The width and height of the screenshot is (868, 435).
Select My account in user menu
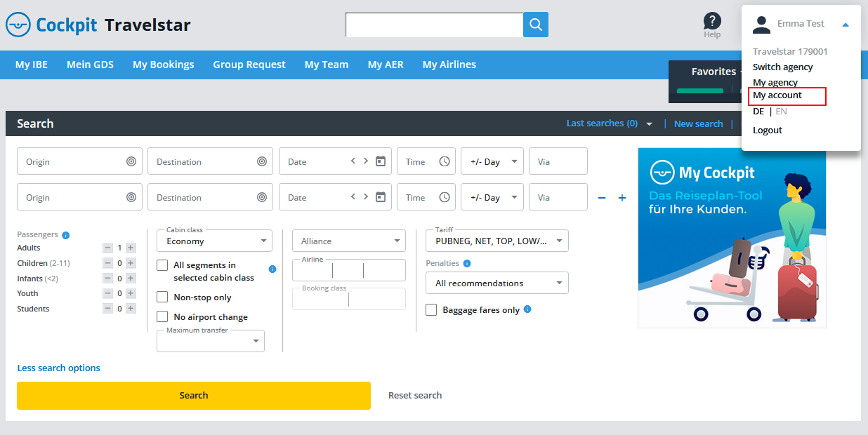(777, 95)
